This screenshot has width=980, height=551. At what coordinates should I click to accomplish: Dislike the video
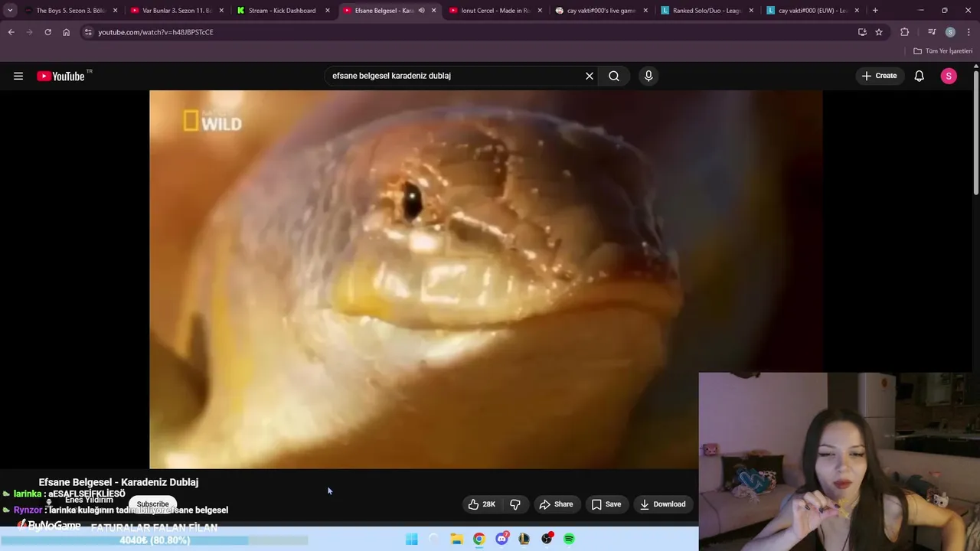click(x=515, y=504)
